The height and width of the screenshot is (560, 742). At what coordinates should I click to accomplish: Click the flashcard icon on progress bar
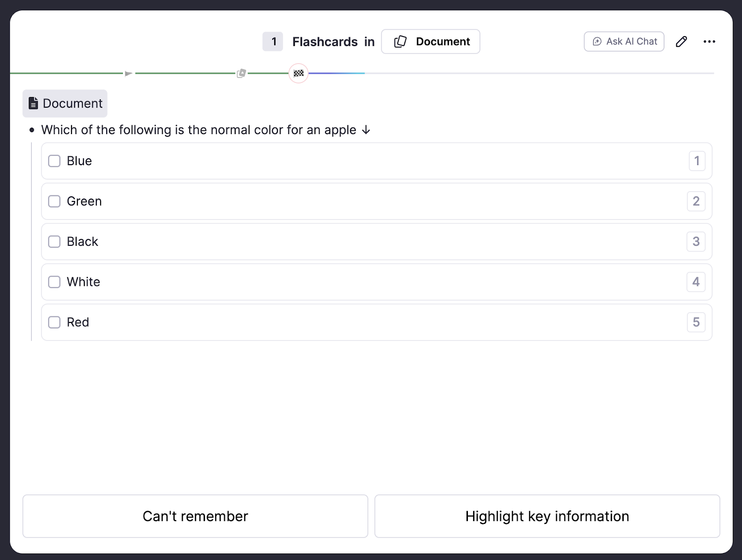tap(241, 73)
